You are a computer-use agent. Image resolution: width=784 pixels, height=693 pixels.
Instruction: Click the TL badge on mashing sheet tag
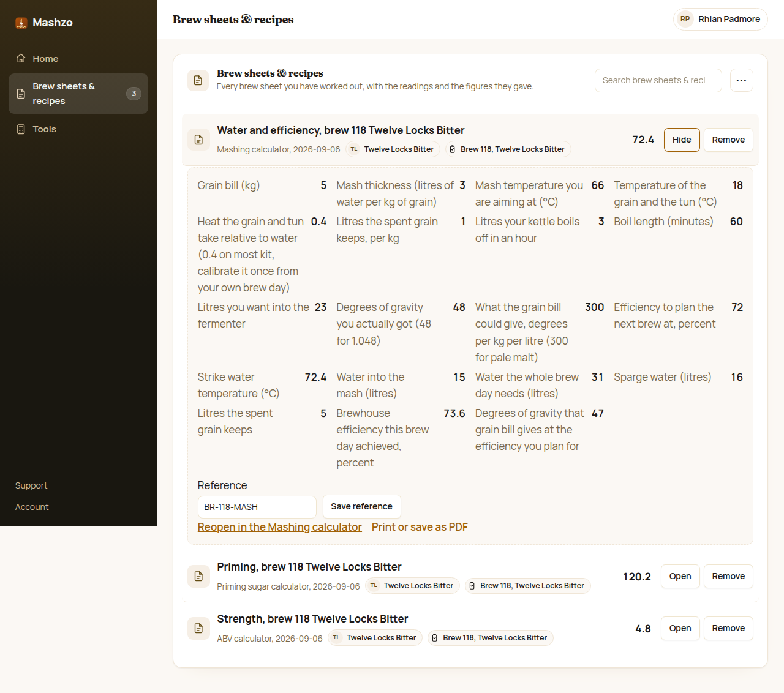(354, 149)
